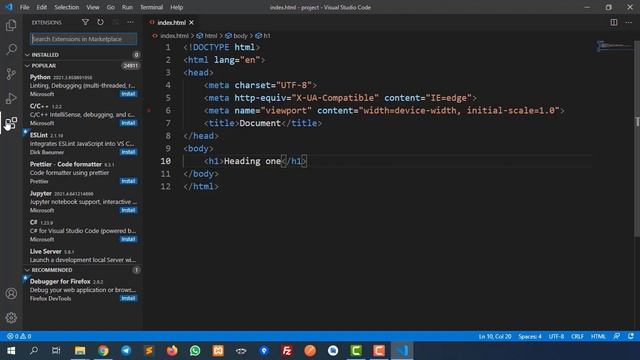Click the errors and warnings status indicator
This screenshot has width=640, height=360.
[19, 336]
